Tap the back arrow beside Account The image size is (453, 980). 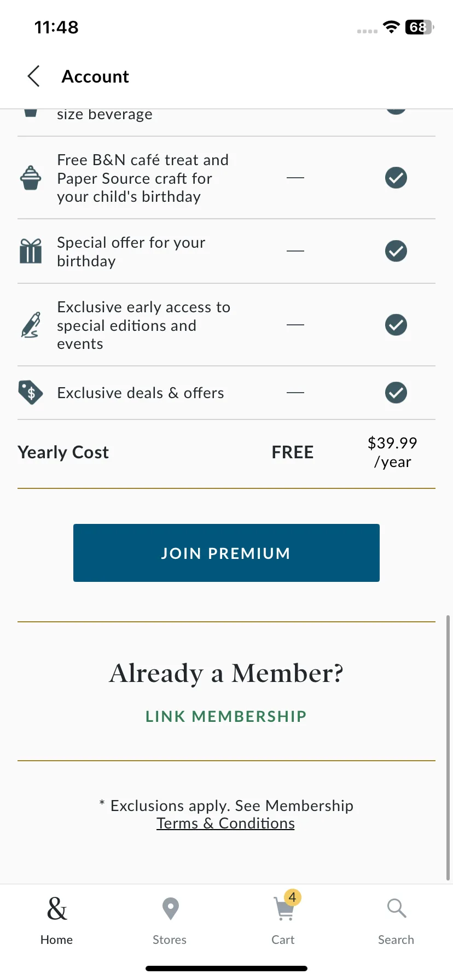[x=34, y=76]
